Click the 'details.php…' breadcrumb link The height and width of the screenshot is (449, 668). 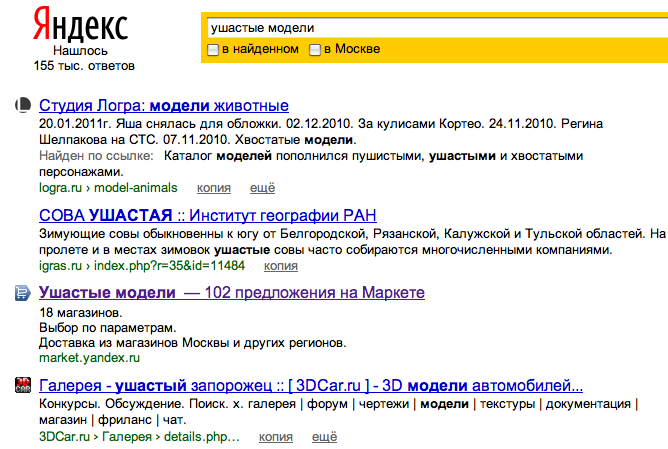202,437
